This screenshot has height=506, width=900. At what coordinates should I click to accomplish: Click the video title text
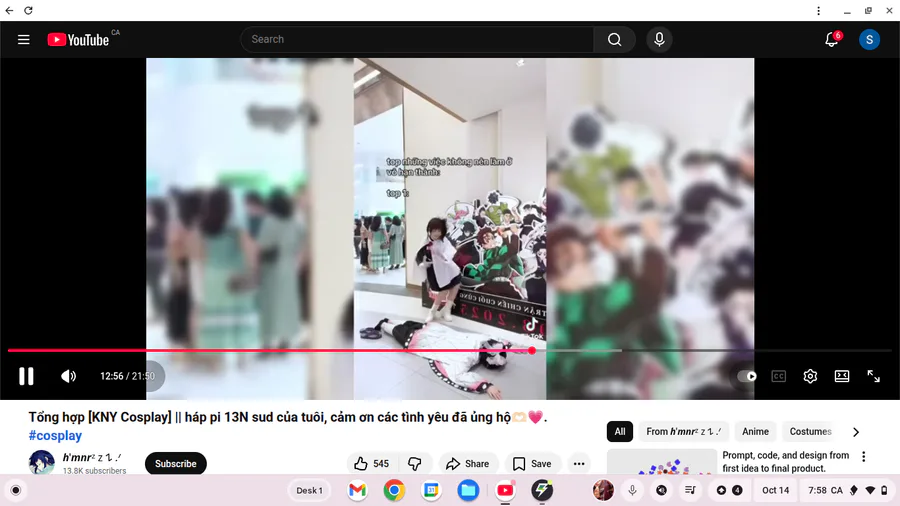pos(287,417)
